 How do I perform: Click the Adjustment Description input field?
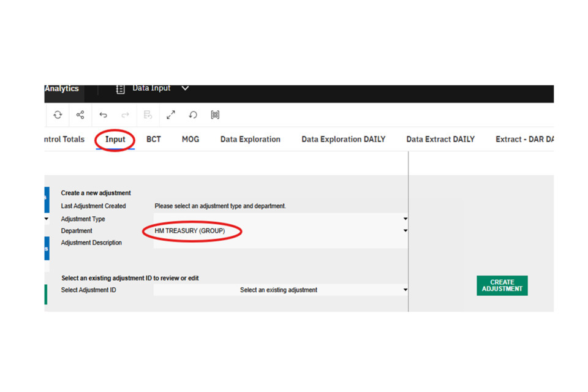(x=279, y=243)
